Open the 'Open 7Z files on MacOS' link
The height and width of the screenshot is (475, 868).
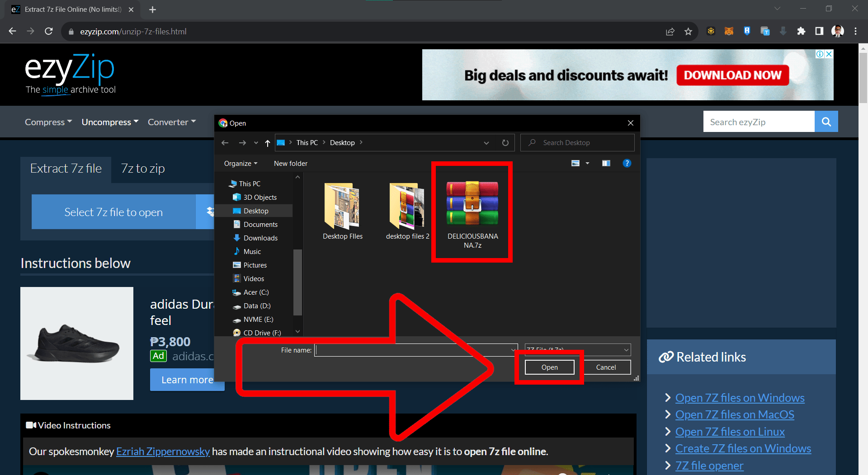[734, 414]
